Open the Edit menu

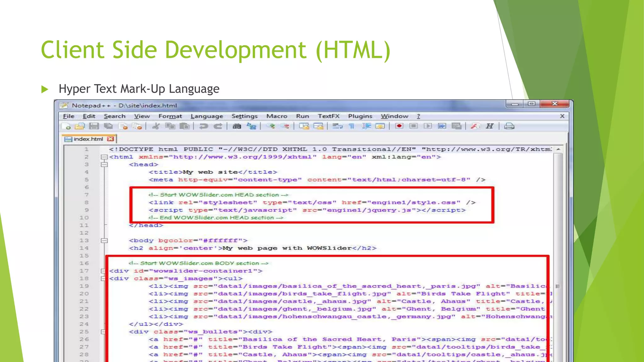(89, 116)
